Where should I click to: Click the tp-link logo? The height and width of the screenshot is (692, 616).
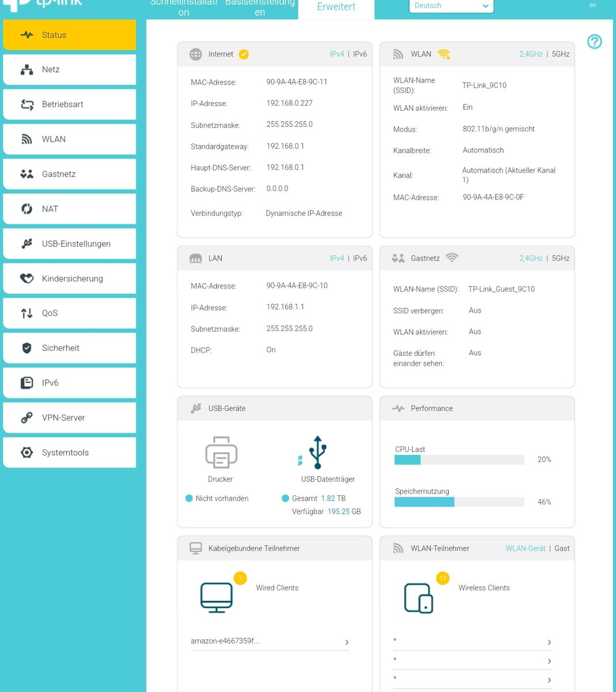[43, 5]
